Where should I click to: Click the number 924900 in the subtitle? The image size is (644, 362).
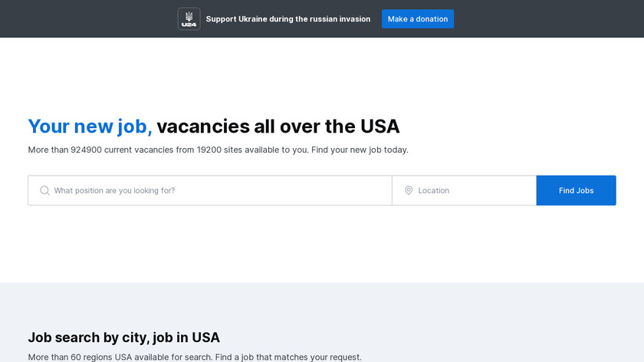pos(86,150)
